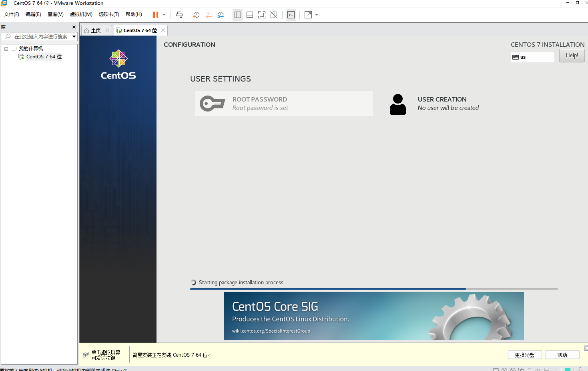Open the 编辑(E) menu

click(33, 14)
